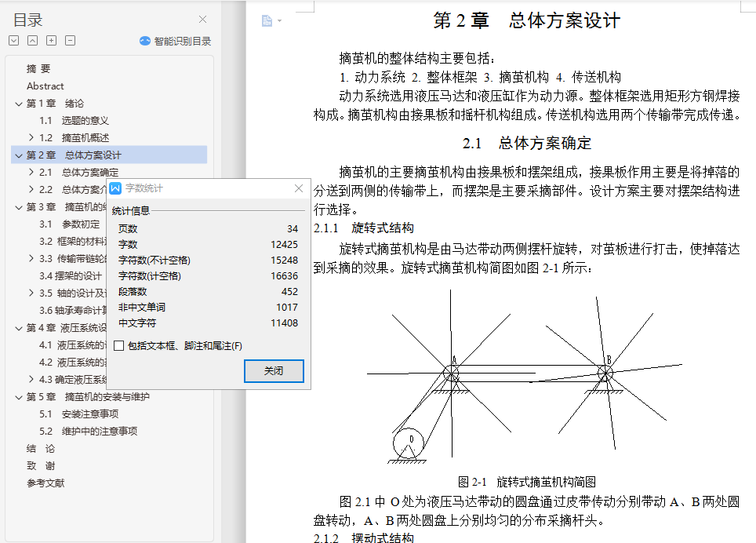Expand 4.3 确定液压系统 outline node
The width and height of the screenshot is (756, 543).
coord(31,379)
